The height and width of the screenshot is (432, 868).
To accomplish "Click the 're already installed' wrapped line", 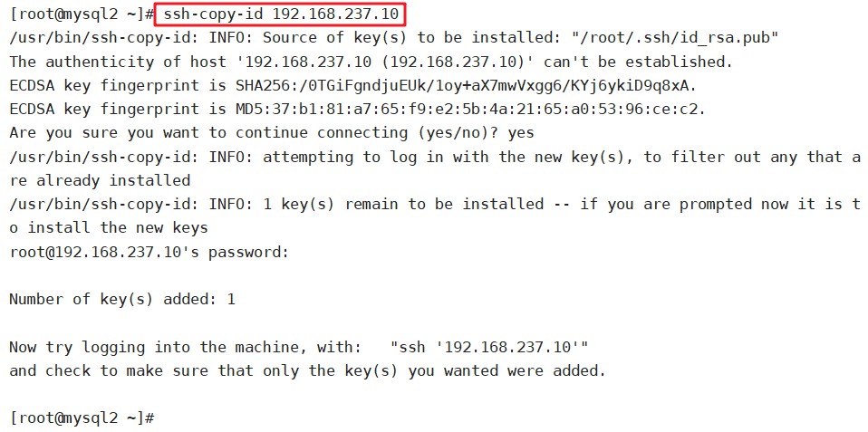I will 100,181.
